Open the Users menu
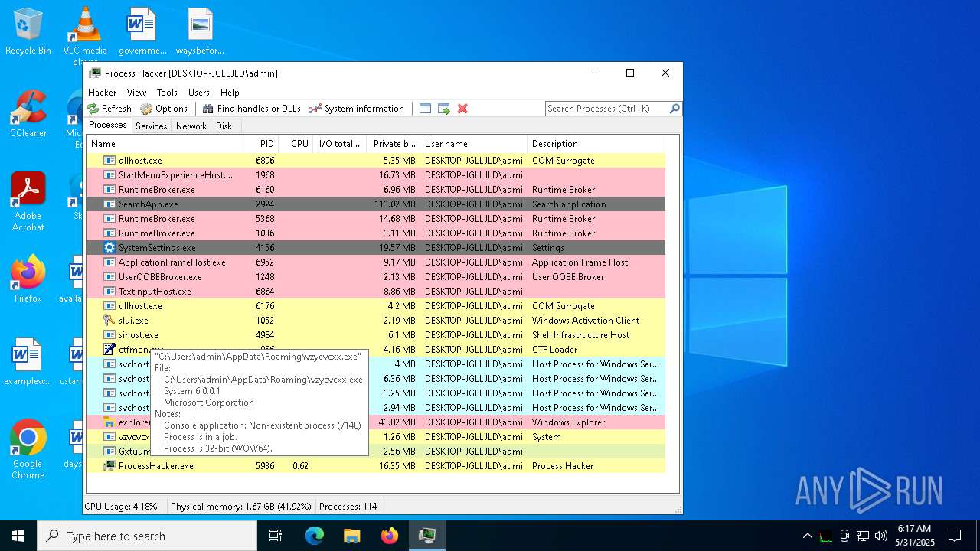The width and height of the screenshot is (980, 551). click(x=199, y=93)
